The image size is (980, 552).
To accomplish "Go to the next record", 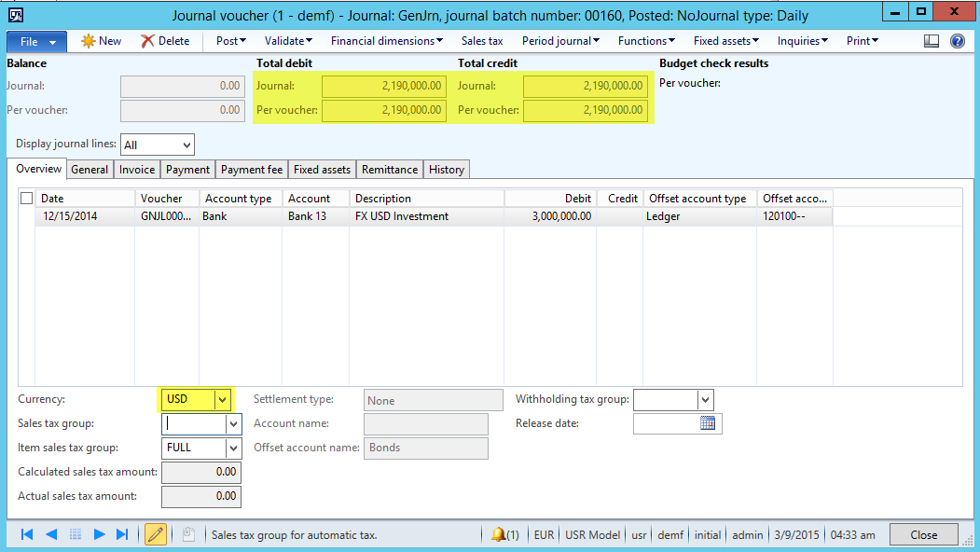I will [x=99, y=534].
